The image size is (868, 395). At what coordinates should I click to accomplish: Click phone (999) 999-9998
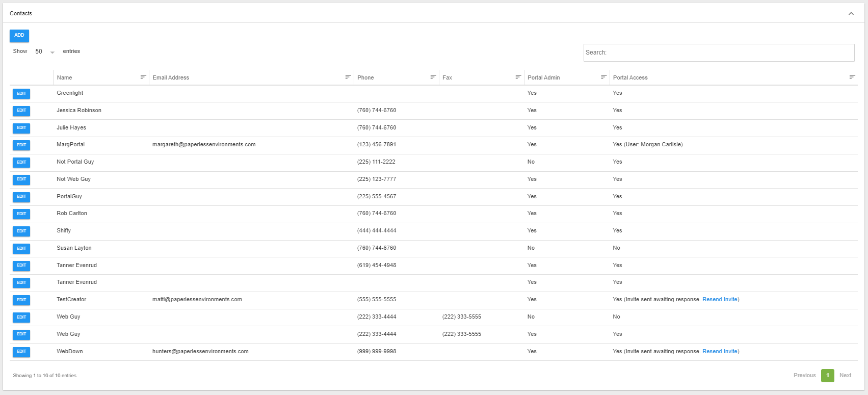[377, 352]
